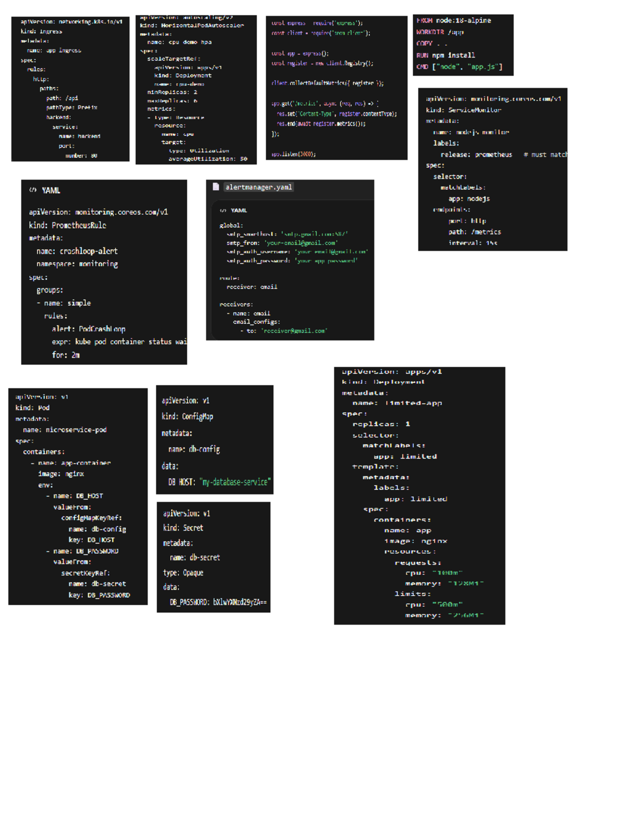Screen dimensions: 644x834
Task: Click the text "replicas: 1"
Action: (x=381, y=424)
